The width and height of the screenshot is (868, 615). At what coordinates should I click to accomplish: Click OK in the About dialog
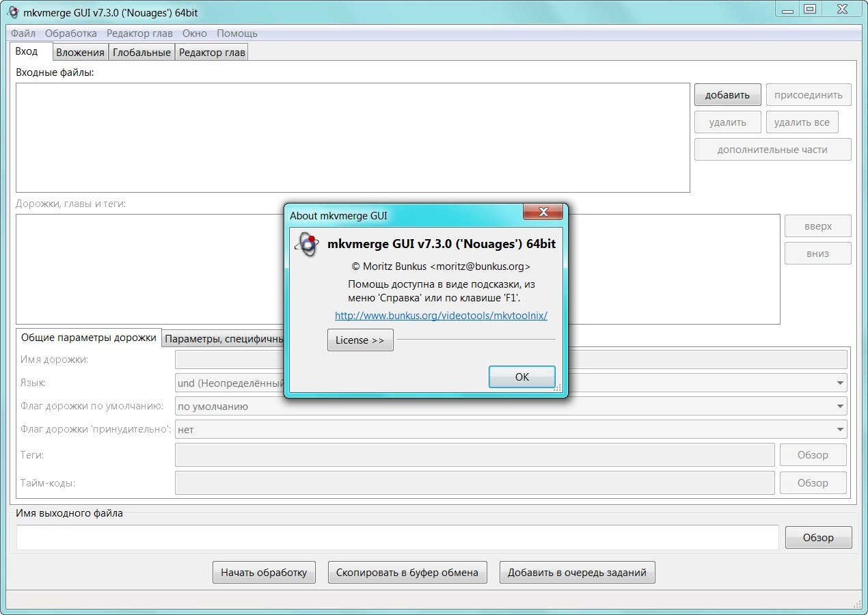[x=522, y=377]
